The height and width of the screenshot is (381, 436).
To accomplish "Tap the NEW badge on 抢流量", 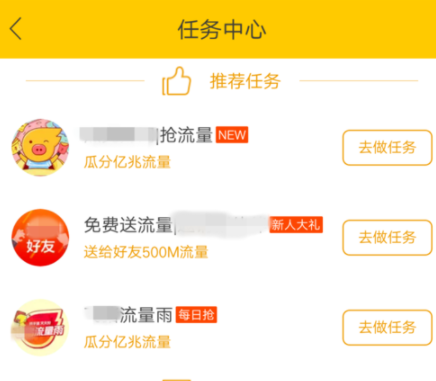I will tap(232, 135).
